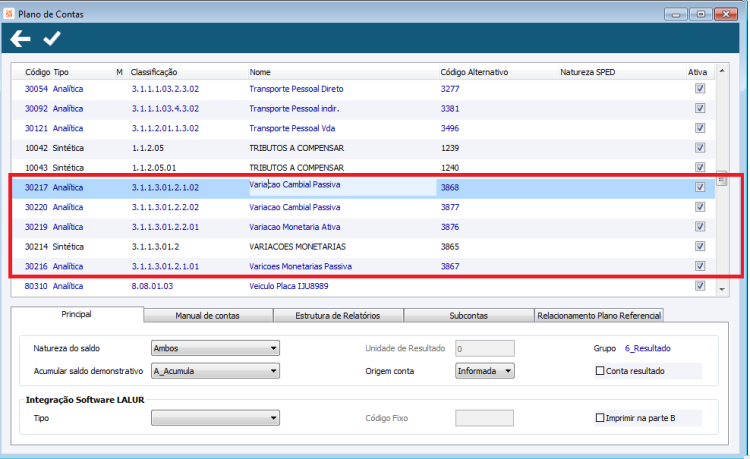This screenshot has width=750, height=459.
Task: Open the Natureza do saldo dropdown
Action: click(215, 348)
